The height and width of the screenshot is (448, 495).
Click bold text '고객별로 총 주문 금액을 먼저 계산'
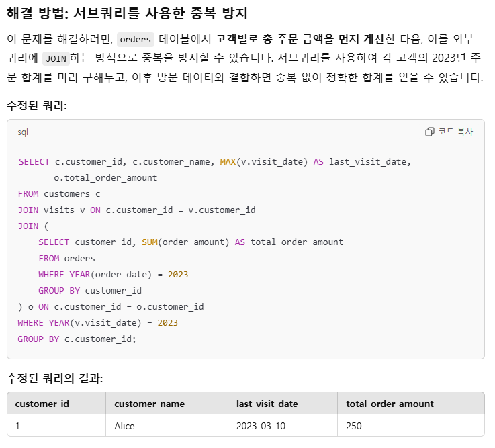(300, 39)
